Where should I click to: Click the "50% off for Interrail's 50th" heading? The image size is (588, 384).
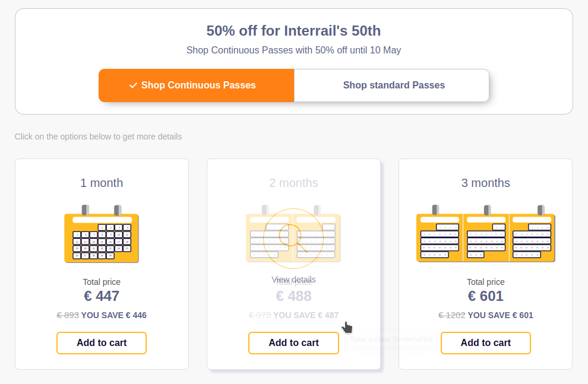pyautogui.click(x=293, y=31)
